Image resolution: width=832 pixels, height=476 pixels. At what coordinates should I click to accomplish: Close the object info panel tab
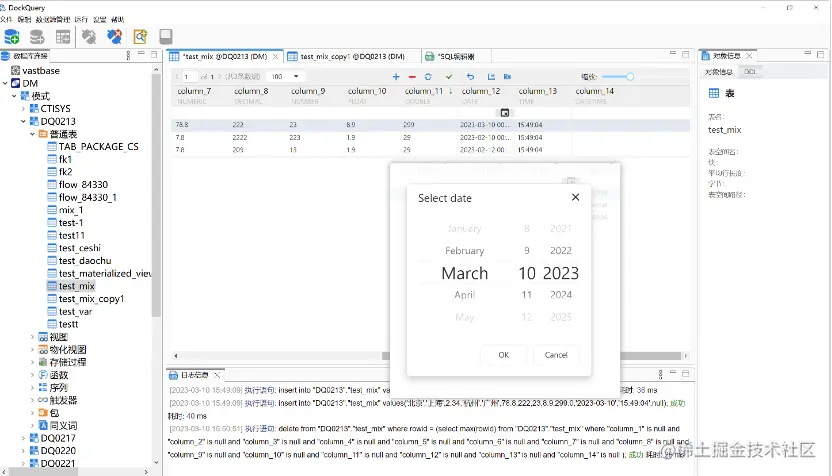point(749,56)
